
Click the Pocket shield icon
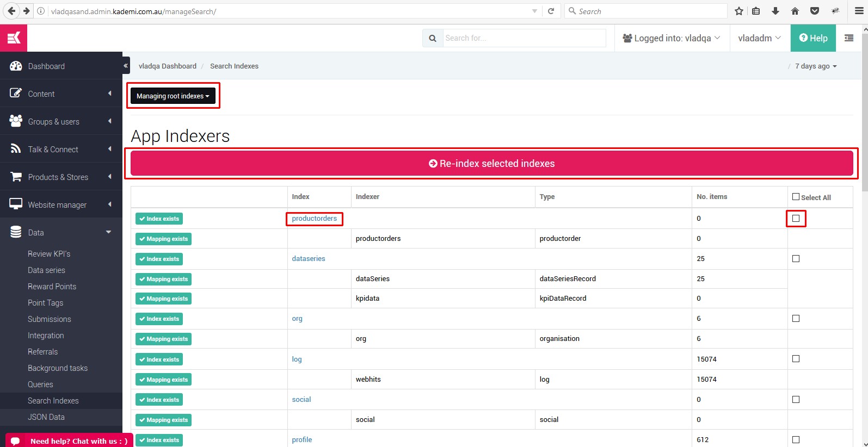coord(815,11)
